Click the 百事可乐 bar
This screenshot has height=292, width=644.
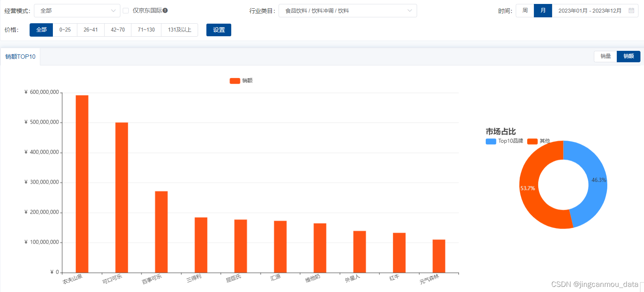pyautogui.click(x=161, y=232)
